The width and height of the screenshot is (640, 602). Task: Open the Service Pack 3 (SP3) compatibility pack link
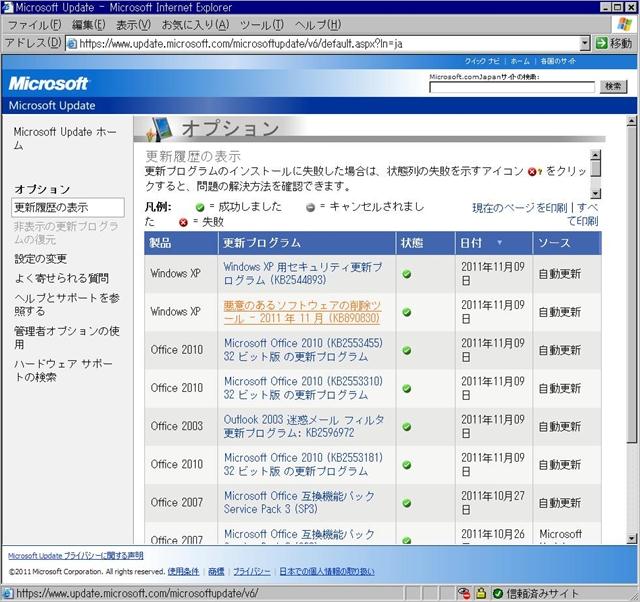click(299, 502)
